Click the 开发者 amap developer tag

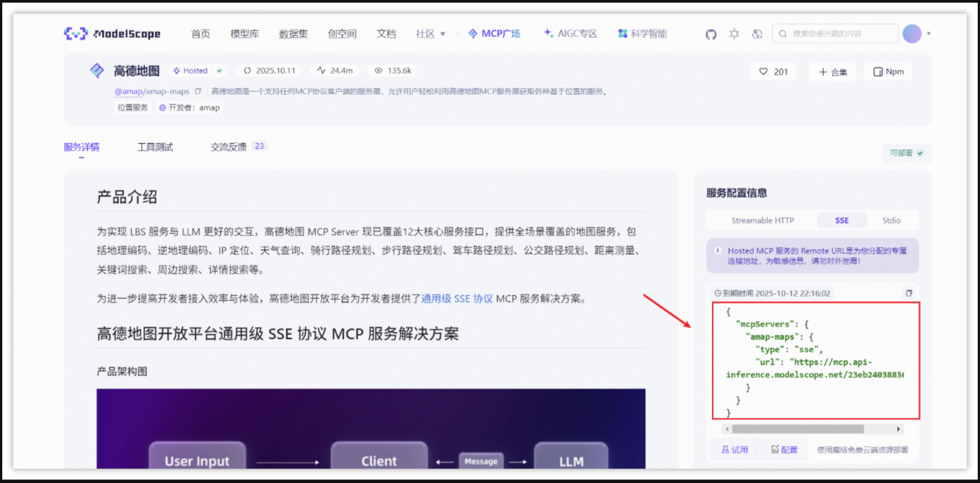190,108
